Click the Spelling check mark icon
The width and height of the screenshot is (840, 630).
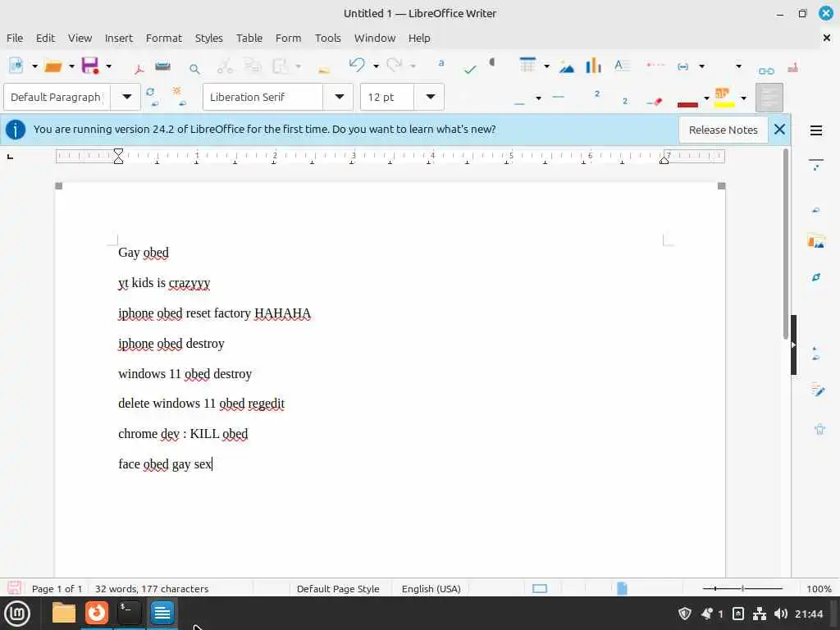tap(470, 69)
